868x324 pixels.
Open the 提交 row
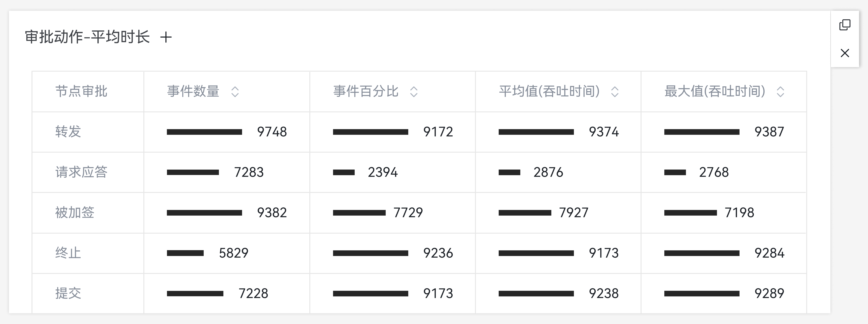(x=68, y=293)
